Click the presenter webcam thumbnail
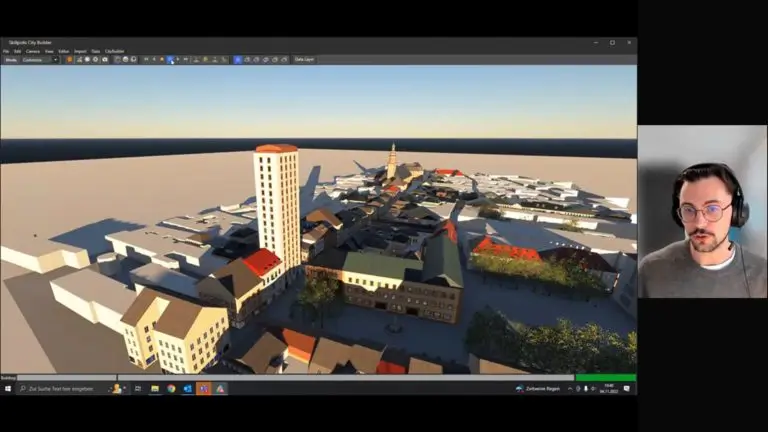This screenshot has height=432, width=768. 702,212
